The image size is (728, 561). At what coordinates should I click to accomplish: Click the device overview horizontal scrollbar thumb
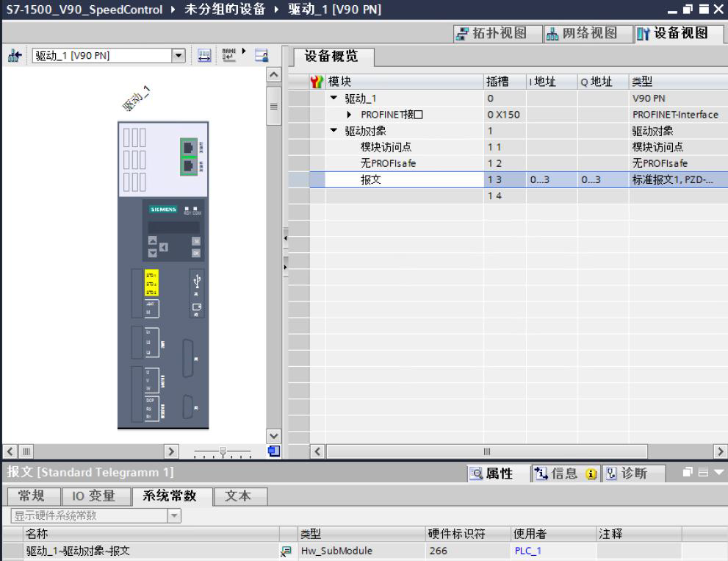[486, 451]
